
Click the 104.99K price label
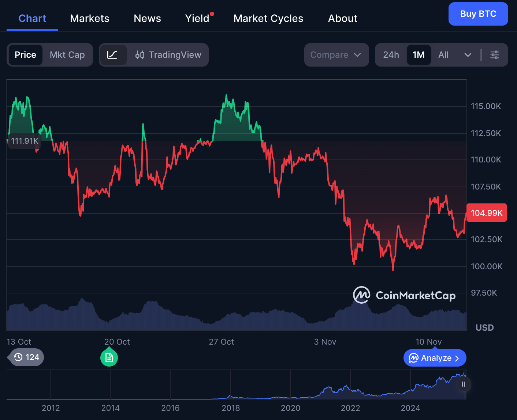[x=487, y=213]
